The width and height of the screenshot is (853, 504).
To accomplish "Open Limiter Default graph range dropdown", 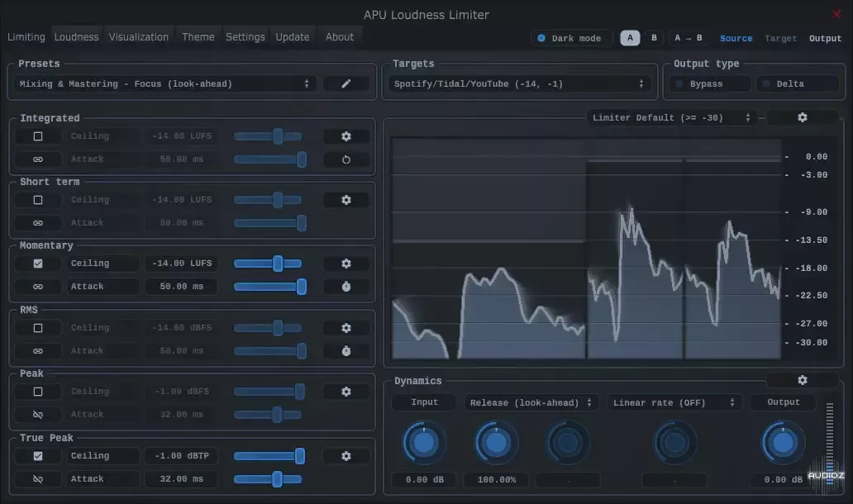I will [x=671, y=117].
